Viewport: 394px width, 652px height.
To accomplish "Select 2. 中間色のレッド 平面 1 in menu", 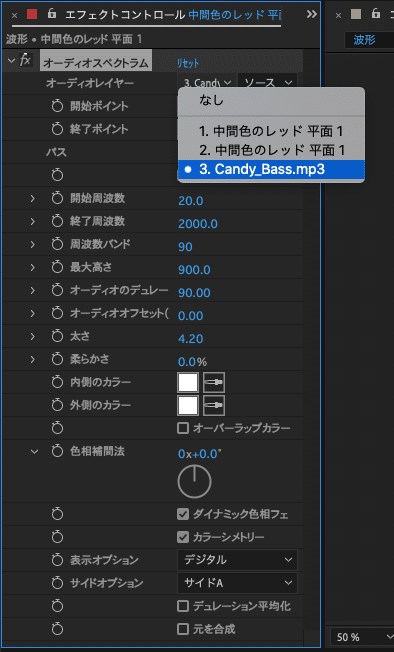I will (271, 150).
